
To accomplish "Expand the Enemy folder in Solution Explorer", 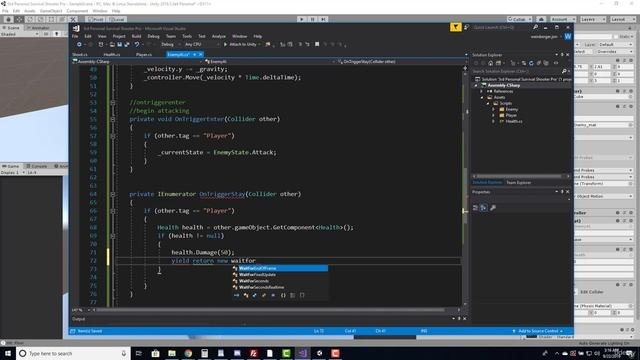I will (493, 109).
